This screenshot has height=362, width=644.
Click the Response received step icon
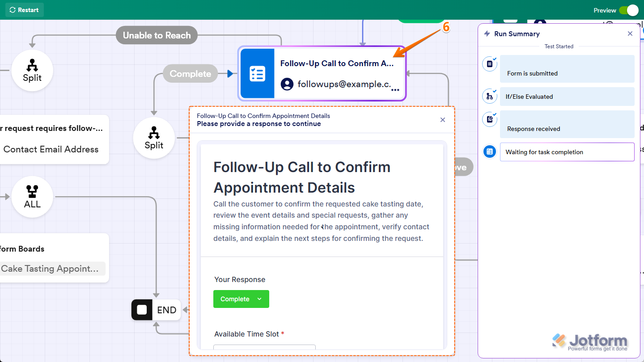(x=489, y=119)
